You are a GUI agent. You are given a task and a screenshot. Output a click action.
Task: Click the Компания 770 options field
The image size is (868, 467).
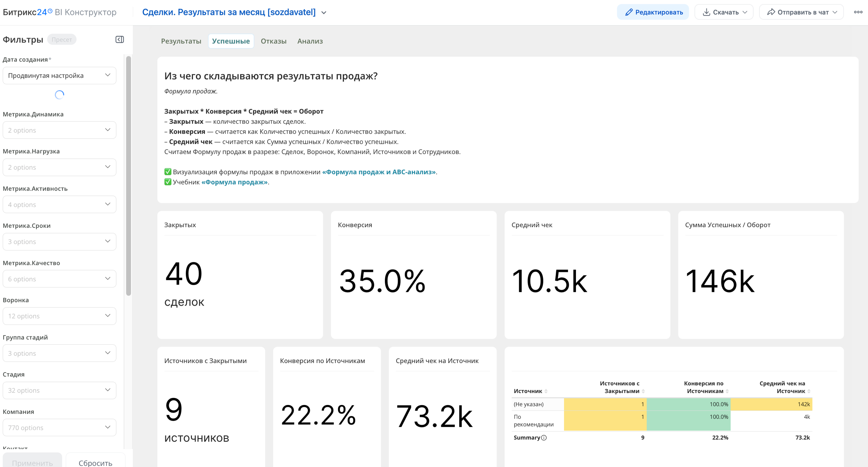pos(59,428)
